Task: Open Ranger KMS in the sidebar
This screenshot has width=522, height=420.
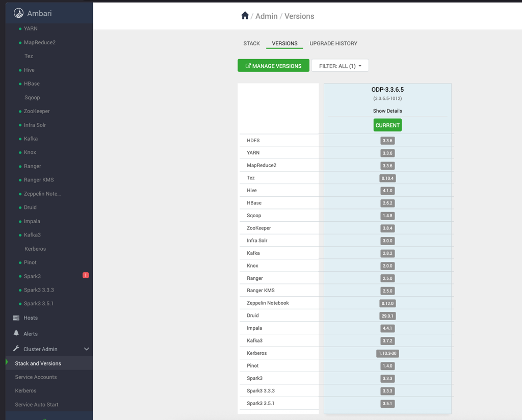Action: tap(39, 180)
